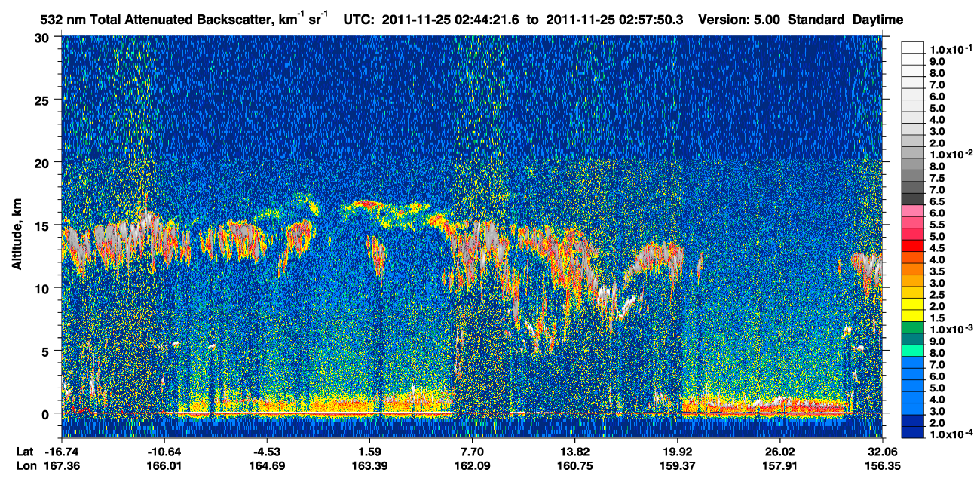Pick the pure white top colorbar swatch

[x=913, y=47]
